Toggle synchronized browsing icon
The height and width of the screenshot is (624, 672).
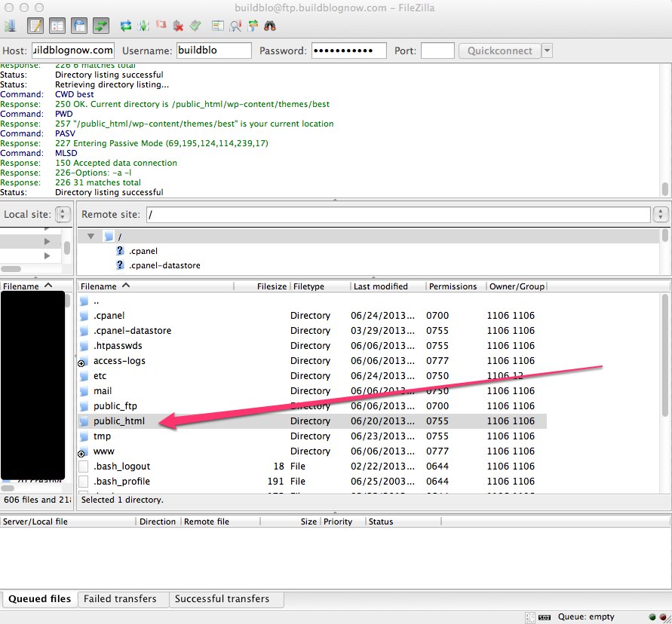point(253,26)
